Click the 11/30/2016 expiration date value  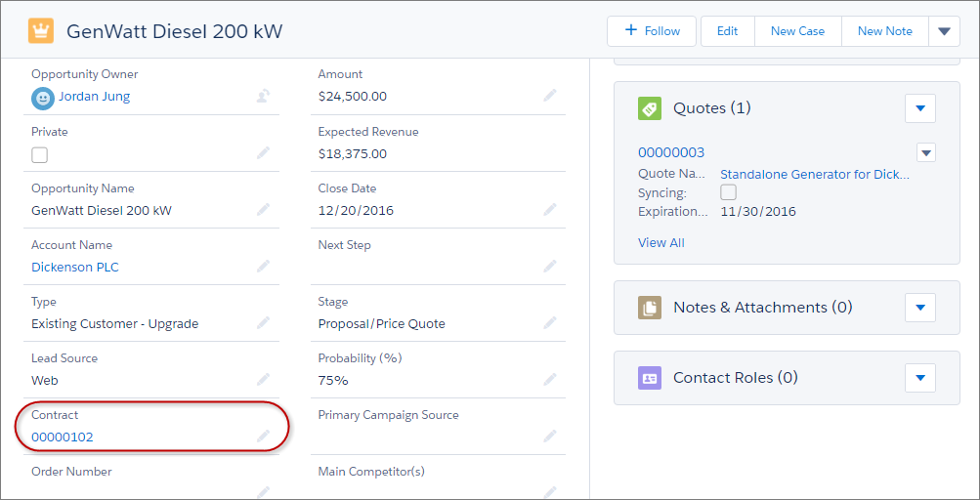point(758,211)
